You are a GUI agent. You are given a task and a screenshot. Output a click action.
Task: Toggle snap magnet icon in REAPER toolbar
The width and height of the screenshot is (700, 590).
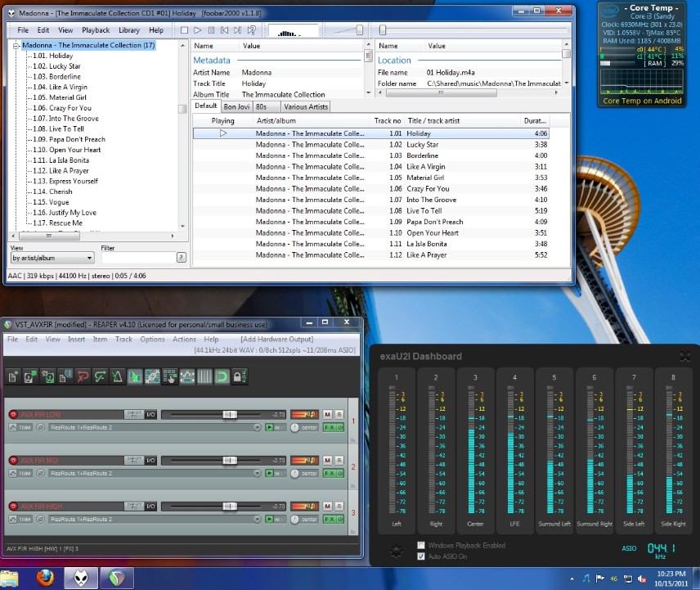pos(222,376)
